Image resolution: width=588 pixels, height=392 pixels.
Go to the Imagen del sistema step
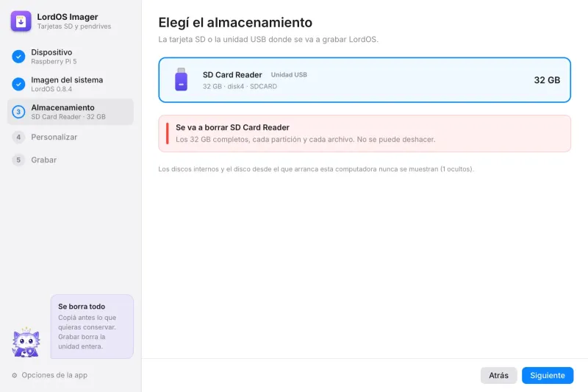click(70, 84)
